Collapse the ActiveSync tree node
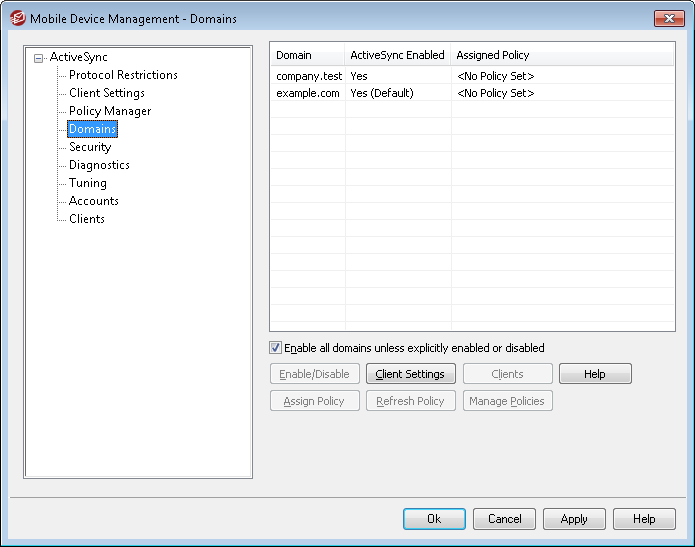Screen dimensions: 695x547 pyautogui.click(x=38, y=58)
